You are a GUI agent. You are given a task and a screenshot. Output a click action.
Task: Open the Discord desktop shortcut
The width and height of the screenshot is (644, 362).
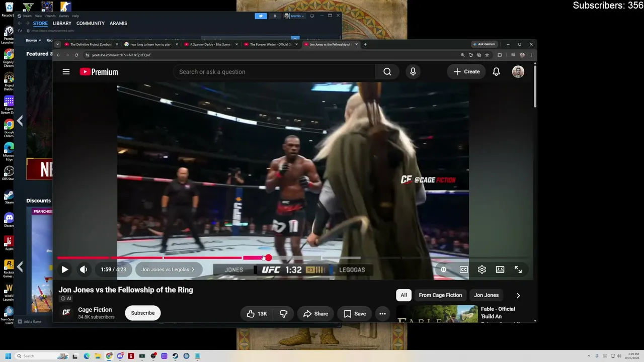coord(9,220)
